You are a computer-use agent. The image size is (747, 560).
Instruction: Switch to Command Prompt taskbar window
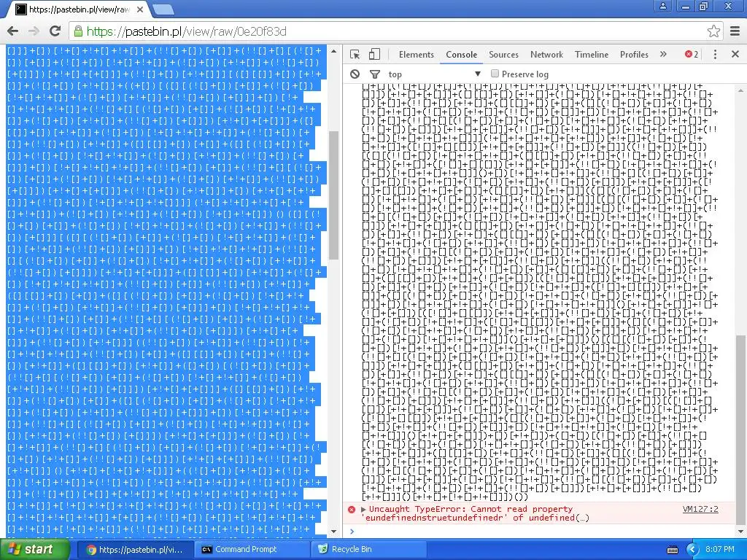tap(252, 550)
